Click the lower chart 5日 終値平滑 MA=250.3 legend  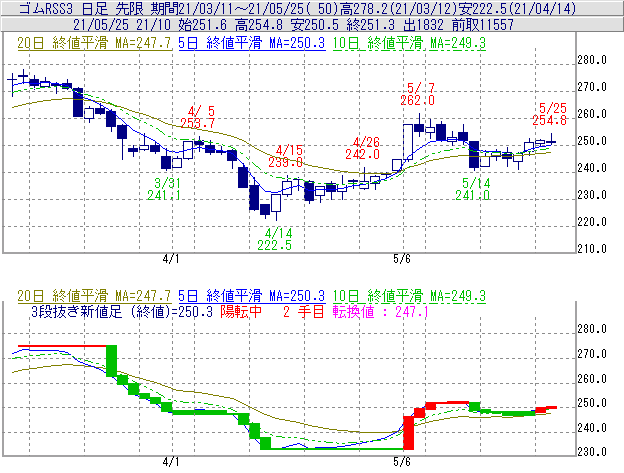[x=252, y=296]
